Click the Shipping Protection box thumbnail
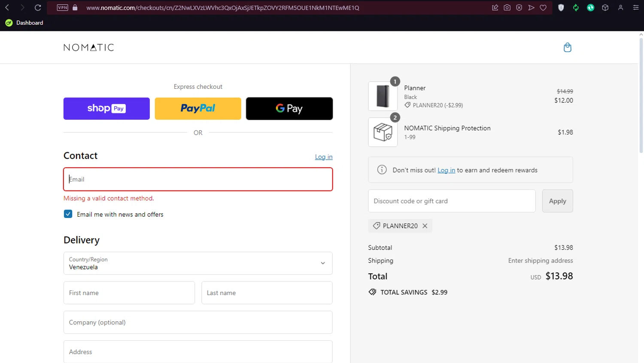 click(383, 132)
